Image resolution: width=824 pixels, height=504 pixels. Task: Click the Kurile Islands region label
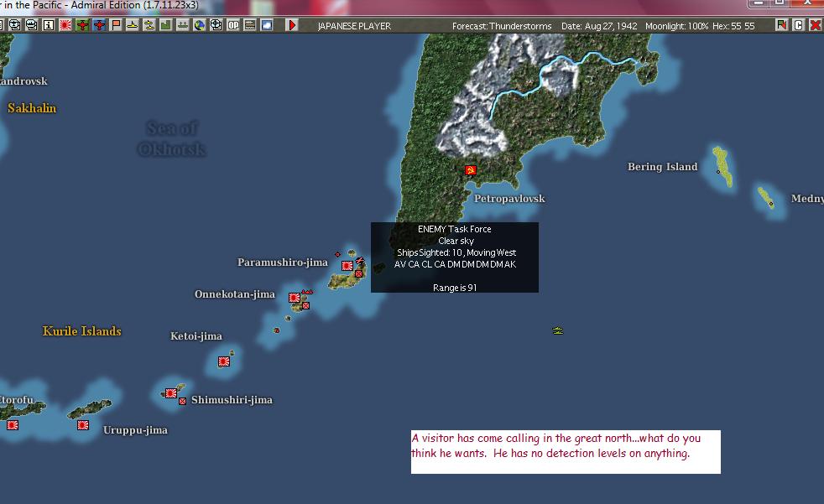tap(82, 331)
